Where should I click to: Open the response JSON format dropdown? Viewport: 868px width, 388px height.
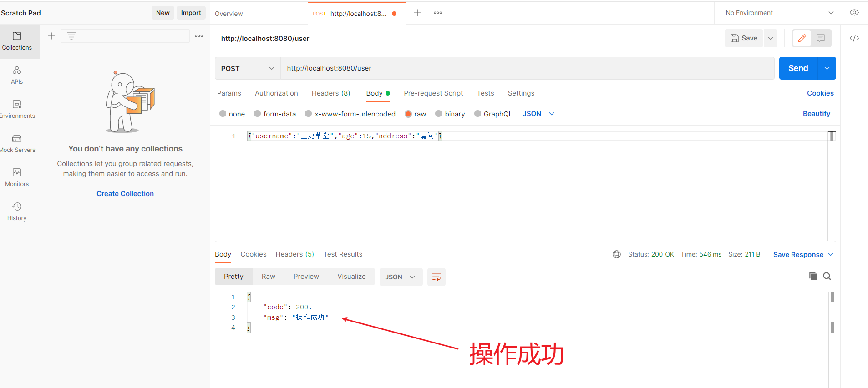401,277
